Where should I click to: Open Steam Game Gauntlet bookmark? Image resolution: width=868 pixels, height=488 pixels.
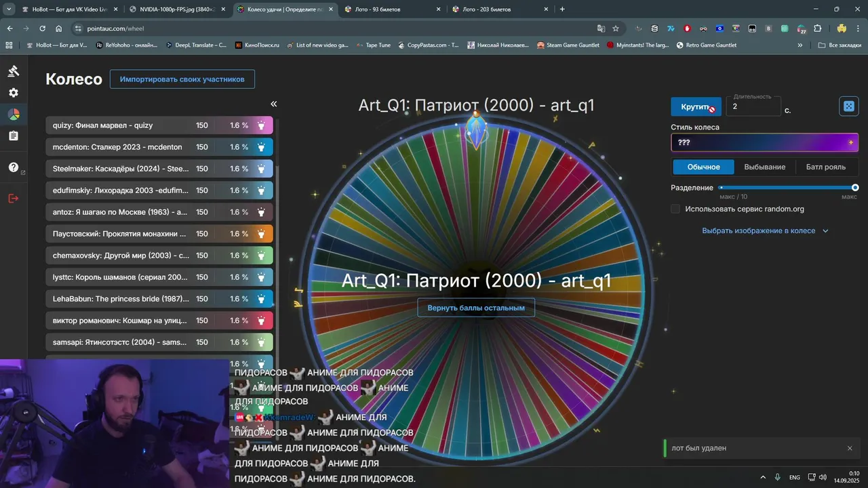568,45
